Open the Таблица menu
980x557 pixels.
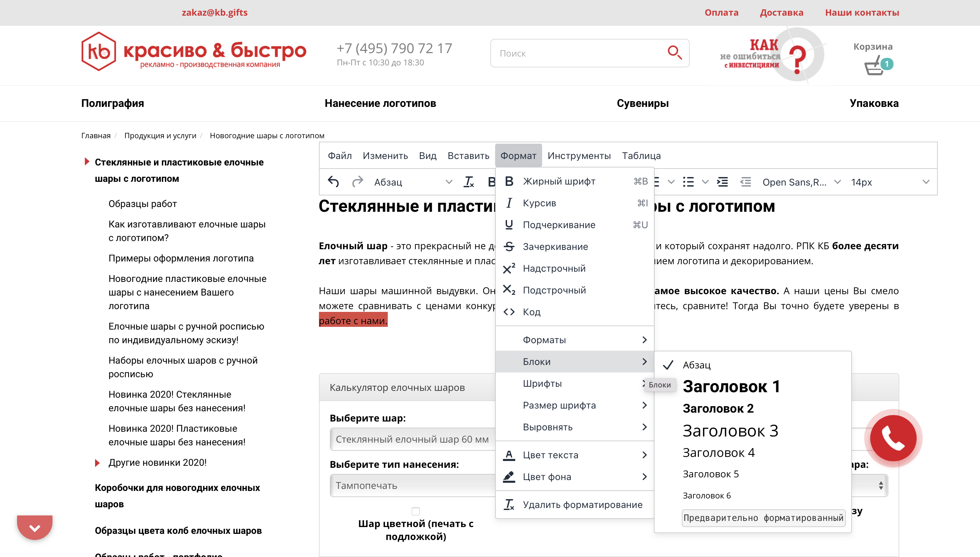pyautogui.click(x=641, y=156)
